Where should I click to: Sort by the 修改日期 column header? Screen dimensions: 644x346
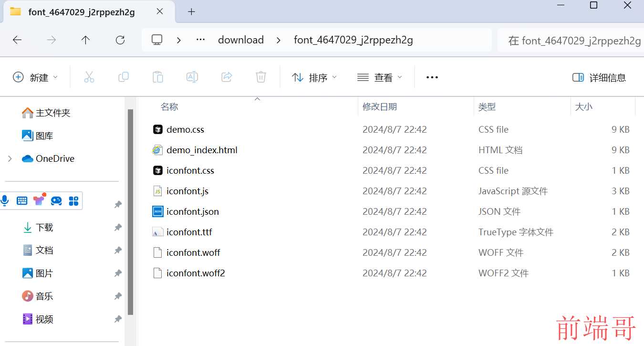pyautogui.click(x=380, y=107)
